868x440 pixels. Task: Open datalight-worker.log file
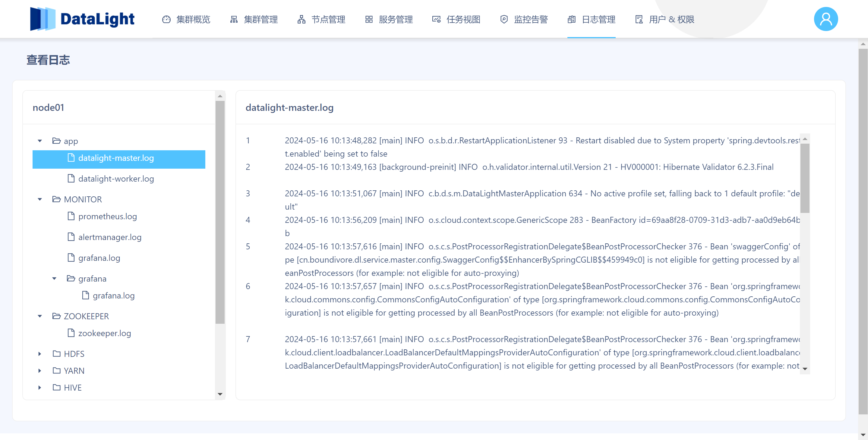(116, 179)
